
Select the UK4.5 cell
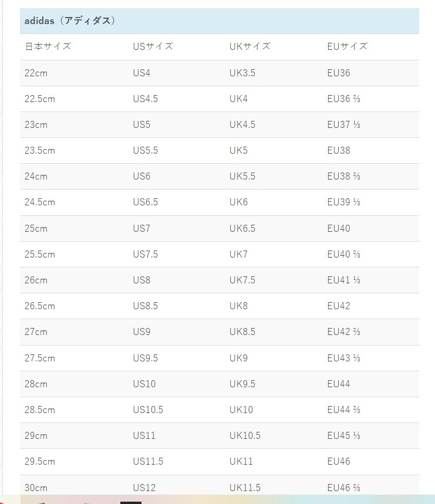coord(242,124)
